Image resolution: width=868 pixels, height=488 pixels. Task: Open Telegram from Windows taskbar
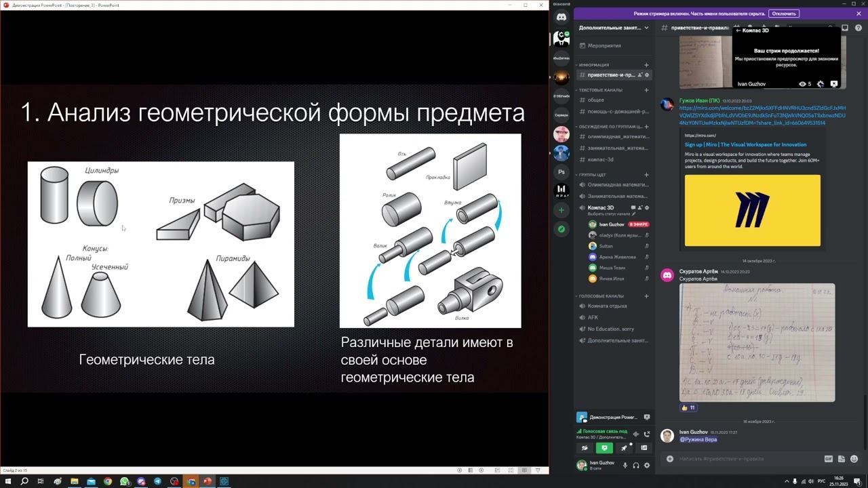[157, 481]
